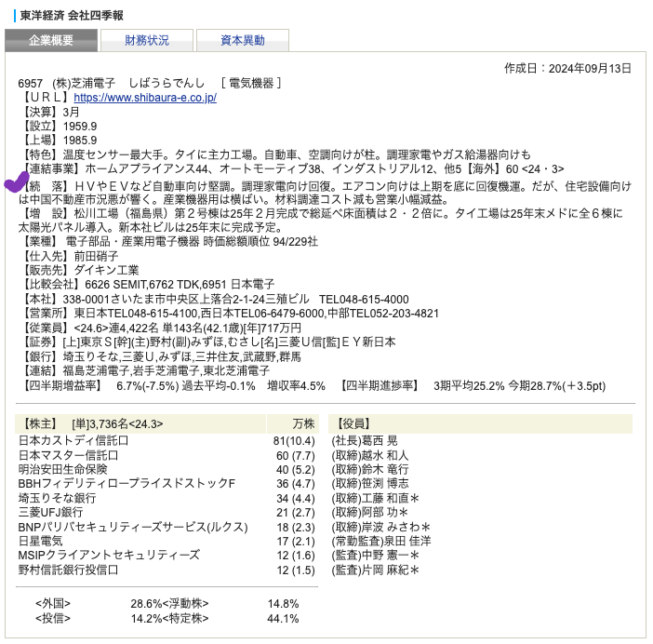Click officer (取締)越水 和人

point(370,456)
